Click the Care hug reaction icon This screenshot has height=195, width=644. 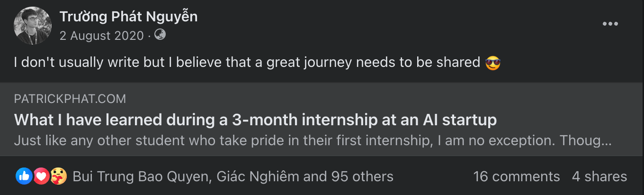point(58,176)
